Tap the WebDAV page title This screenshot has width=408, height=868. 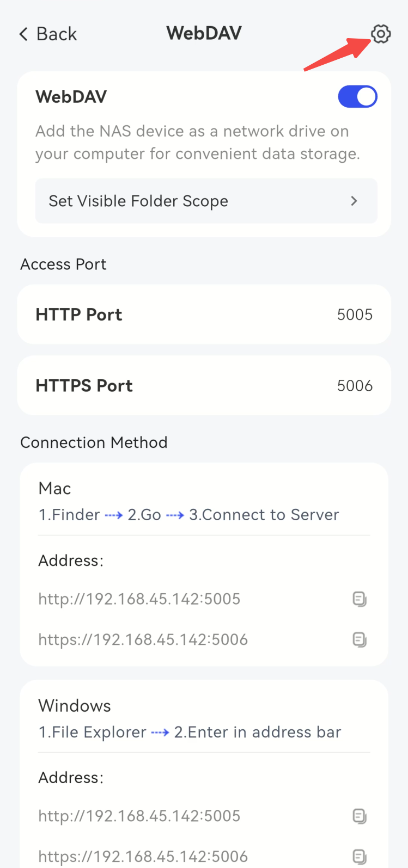[x=204, y=33]
